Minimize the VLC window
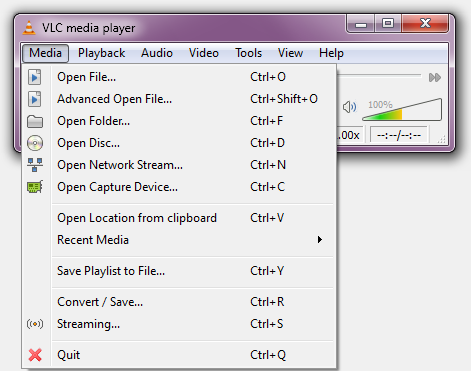The width and height of the screenshot is (471, 371). coord(360,24)
